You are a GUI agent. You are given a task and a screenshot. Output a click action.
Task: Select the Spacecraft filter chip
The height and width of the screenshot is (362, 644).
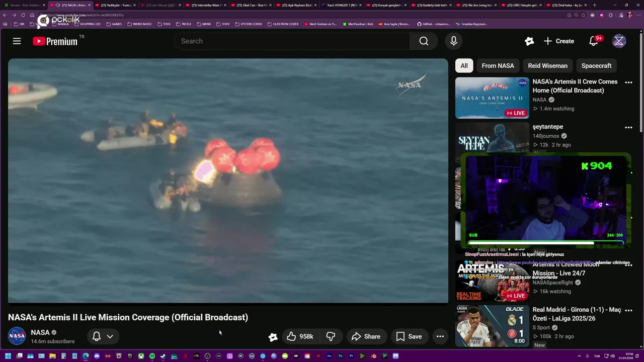(596, 66)
